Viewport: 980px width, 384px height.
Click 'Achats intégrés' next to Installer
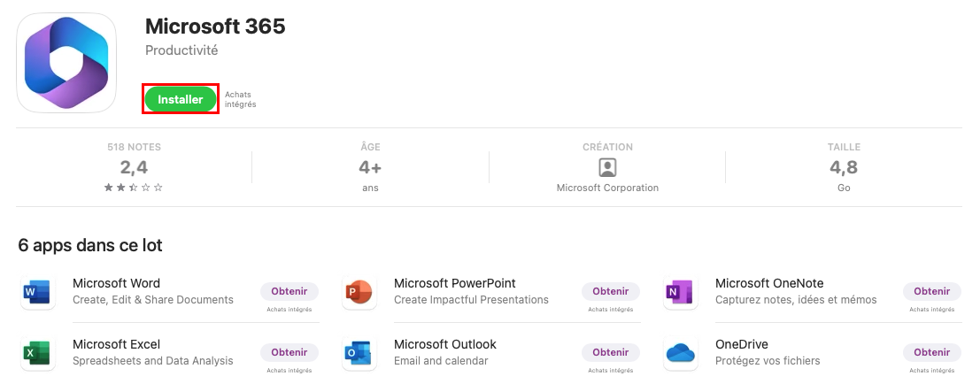pyautogui.click(x=241, y=100)
